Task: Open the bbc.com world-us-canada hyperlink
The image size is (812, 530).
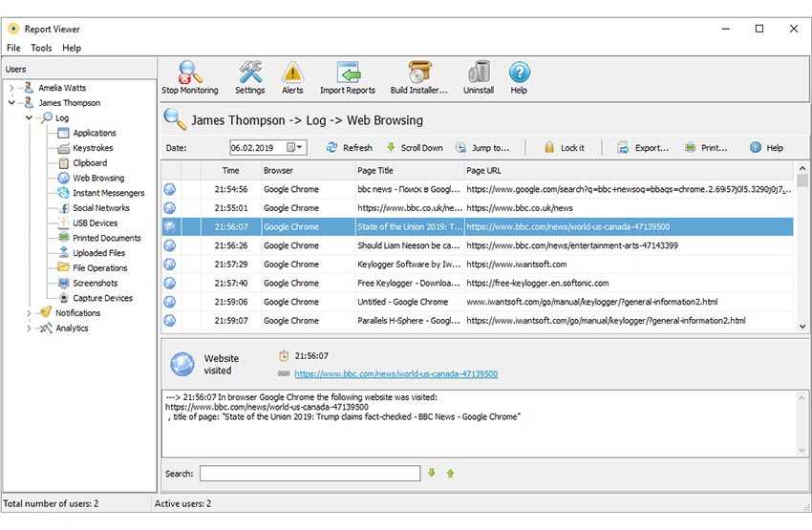Action: pos(395,374)
